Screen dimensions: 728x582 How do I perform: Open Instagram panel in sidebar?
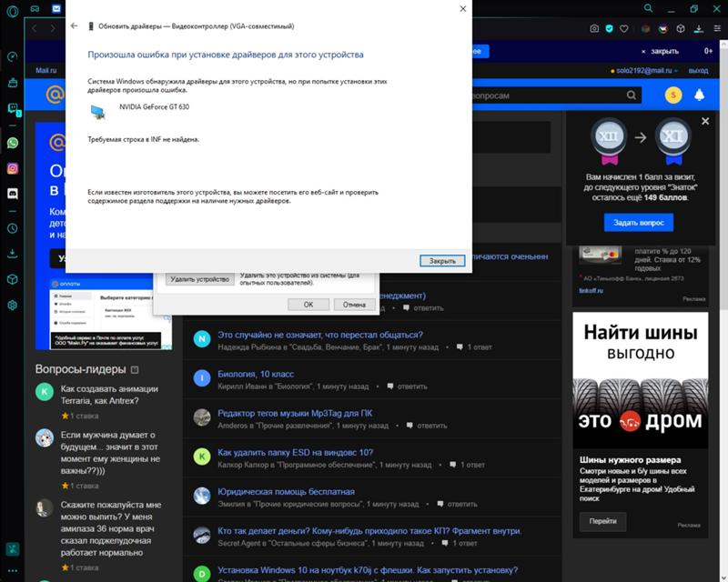pos(13,168)
